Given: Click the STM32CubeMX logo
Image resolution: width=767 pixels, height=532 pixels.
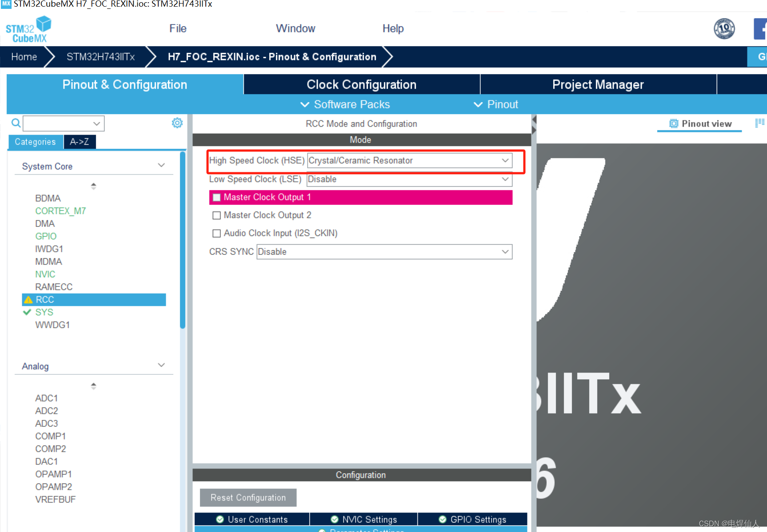Looking at the screenshot, I should click(x=28, y=29).
